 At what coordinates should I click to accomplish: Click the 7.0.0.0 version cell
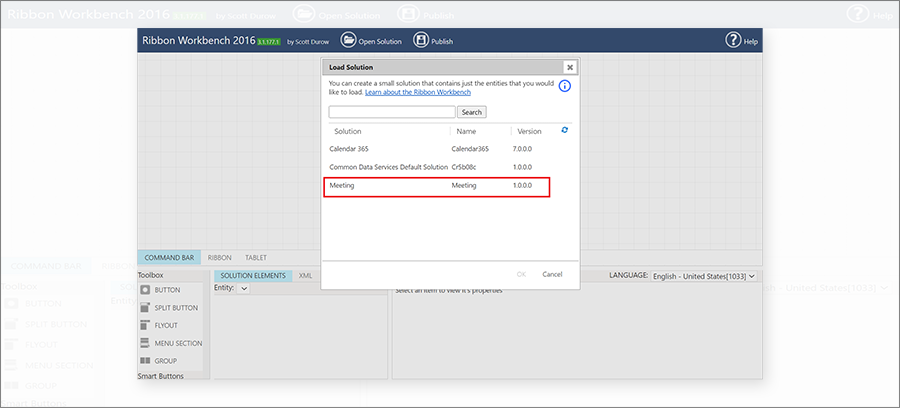[523, 149]
